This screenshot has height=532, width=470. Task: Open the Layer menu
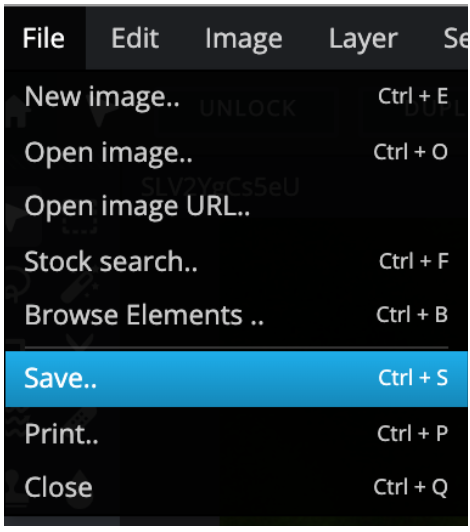click(x=363, y=38)
